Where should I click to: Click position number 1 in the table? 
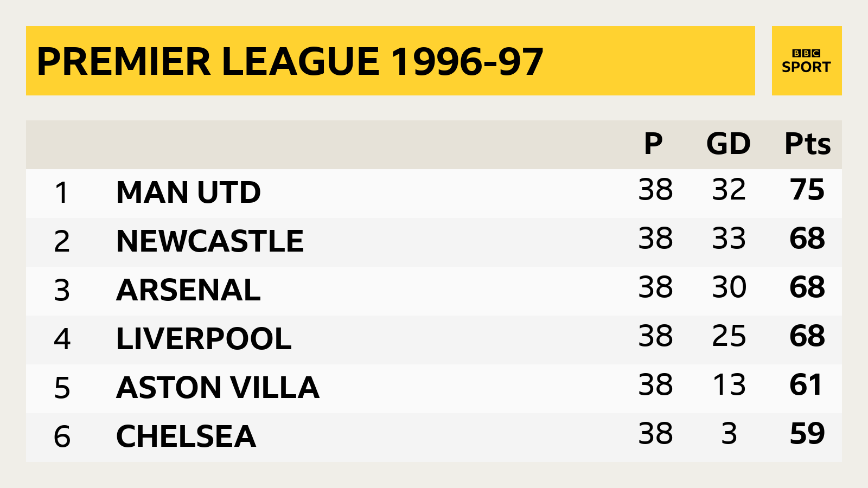(x=62, y=193)
